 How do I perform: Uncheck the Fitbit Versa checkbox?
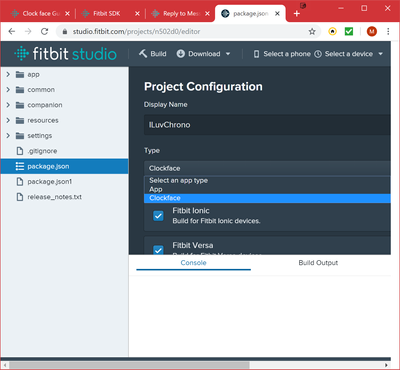pyautogui.click(x=158, y=250)
